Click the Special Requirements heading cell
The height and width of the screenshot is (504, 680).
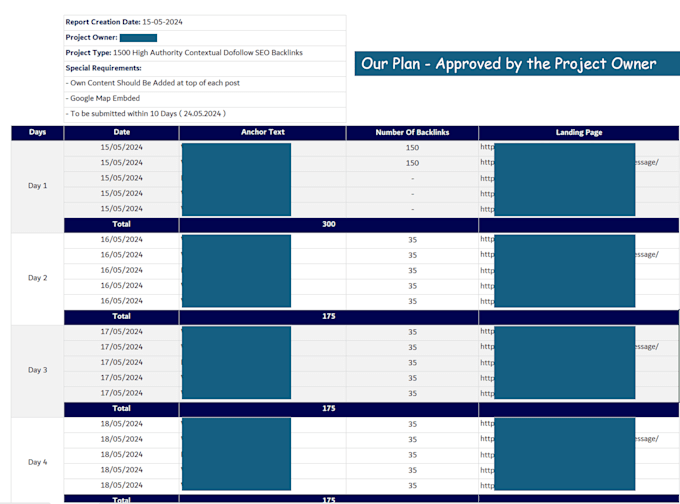pyautogui.click(x=205, y=68)
